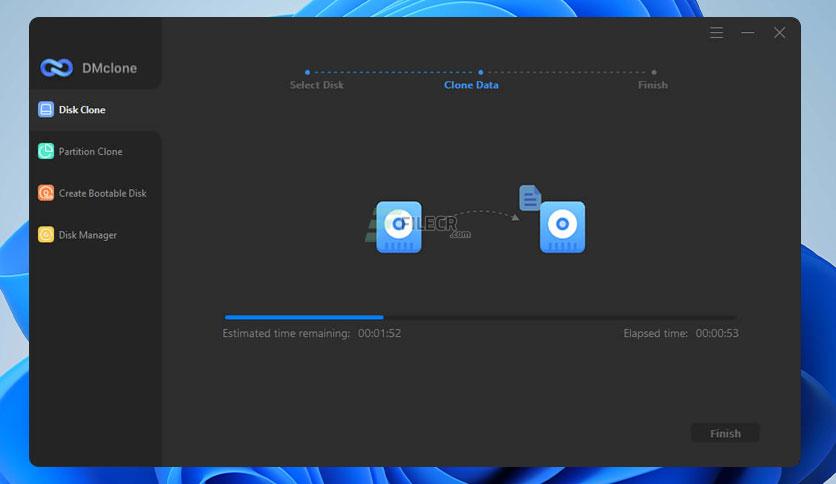The image size is (836, 484).
Task: Select the Disk Clone menu label
Action: pos(82,110)
